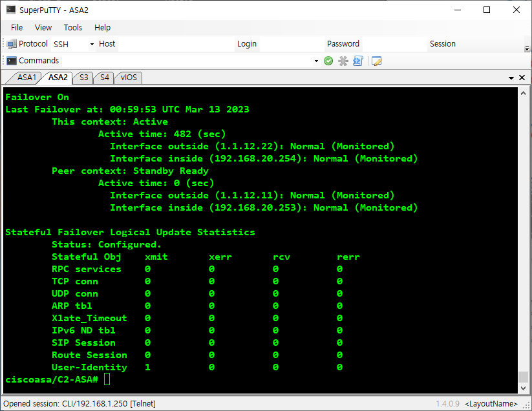Minimize the SuperPuTTY window
Screen dimensions: 532x411
[x=458, y=10]
